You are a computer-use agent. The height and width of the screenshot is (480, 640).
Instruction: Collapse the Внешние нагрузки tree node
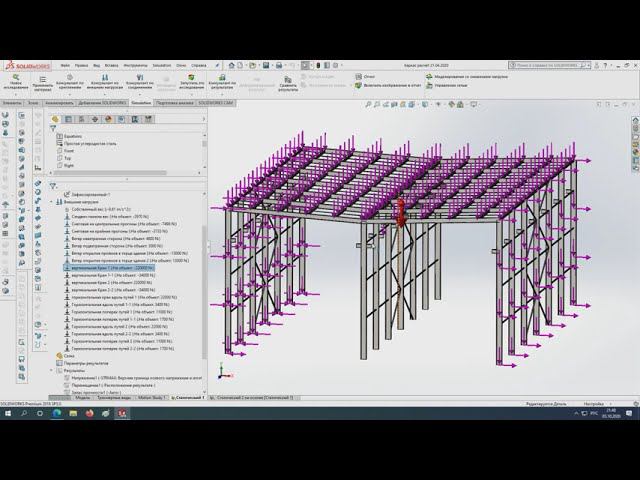[x=51, y=202]
